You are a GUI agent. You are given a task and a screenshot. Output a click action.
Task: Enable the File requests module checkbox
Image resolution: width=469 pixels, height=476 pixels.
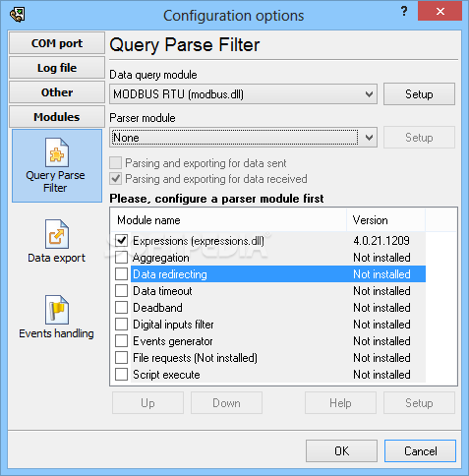pyautogui.click(x=121, y=358)
